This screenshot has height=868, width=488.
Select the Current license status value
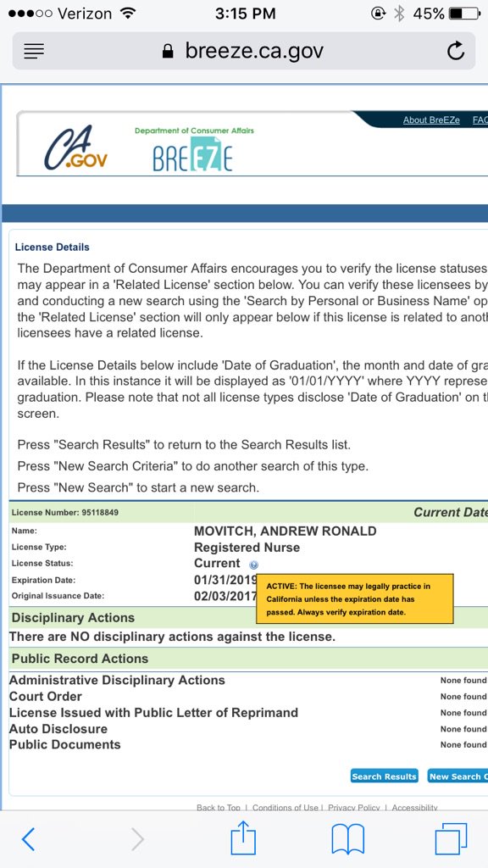click(x=217, y=564)
